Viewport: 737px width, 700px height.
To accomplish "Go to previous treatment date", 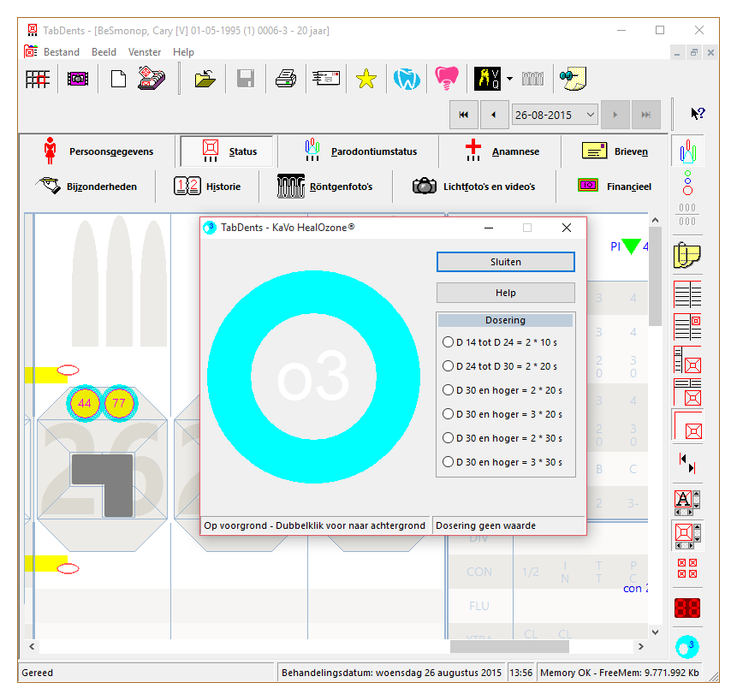I will pos(494,115).
